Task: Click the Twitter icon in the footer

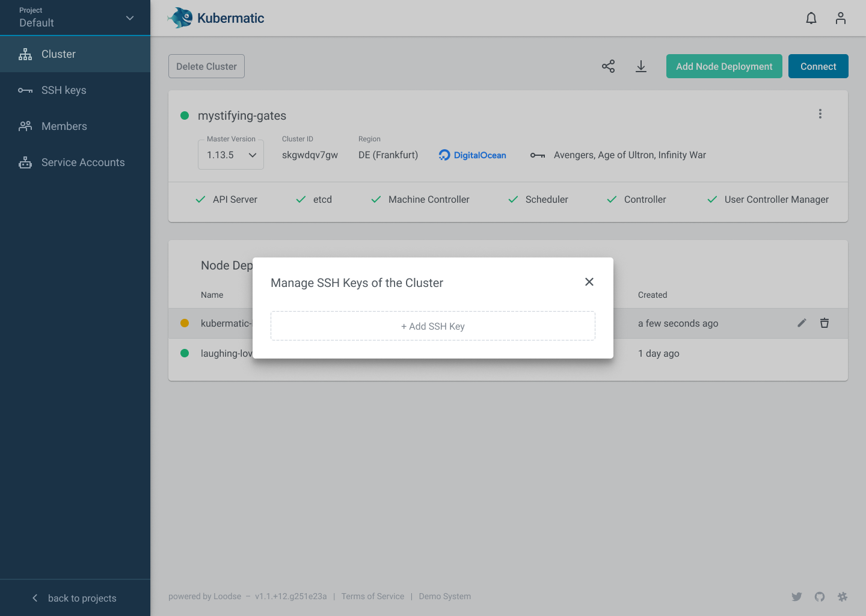Action: point(797,596)
